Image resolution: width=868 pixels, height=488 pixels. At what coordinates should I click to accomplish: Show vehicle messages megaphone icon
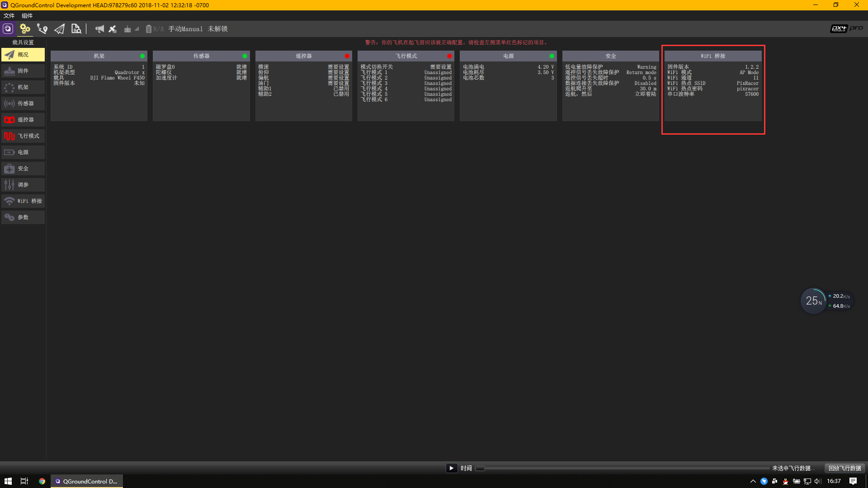pyautogui.click(x=99, y=29)
